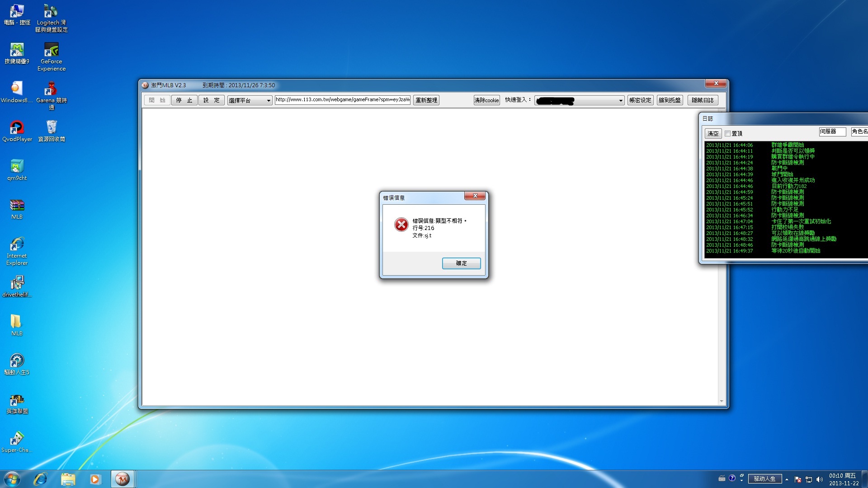This screenshot has height=488, width=868.
Task: Click log entry 目前行動力182
Action: tap(789, 186)
